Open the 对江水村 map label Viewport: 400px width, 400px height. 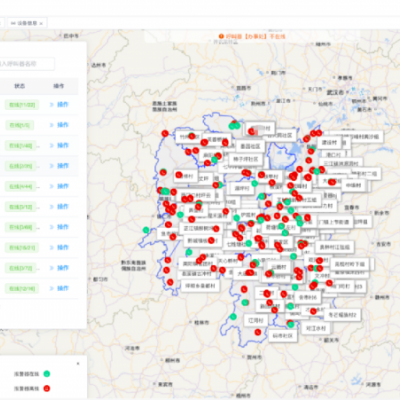coord(316,328)
